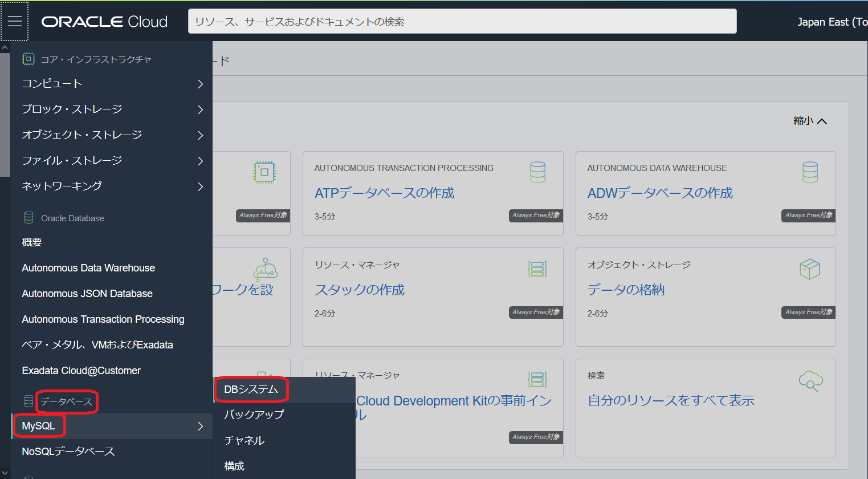868x479 pixels.
Task: Open Autonomous Data Warehouse from menu
Action: (x=88, y=268)
